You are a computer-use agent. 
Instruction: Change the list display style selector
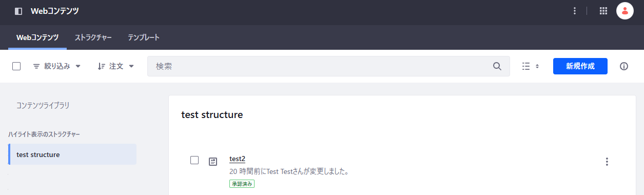[531, 66]
